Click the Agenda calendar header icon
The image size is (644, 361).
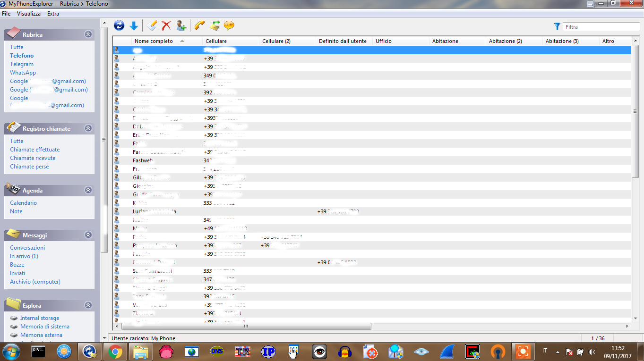tap(13, 189)
